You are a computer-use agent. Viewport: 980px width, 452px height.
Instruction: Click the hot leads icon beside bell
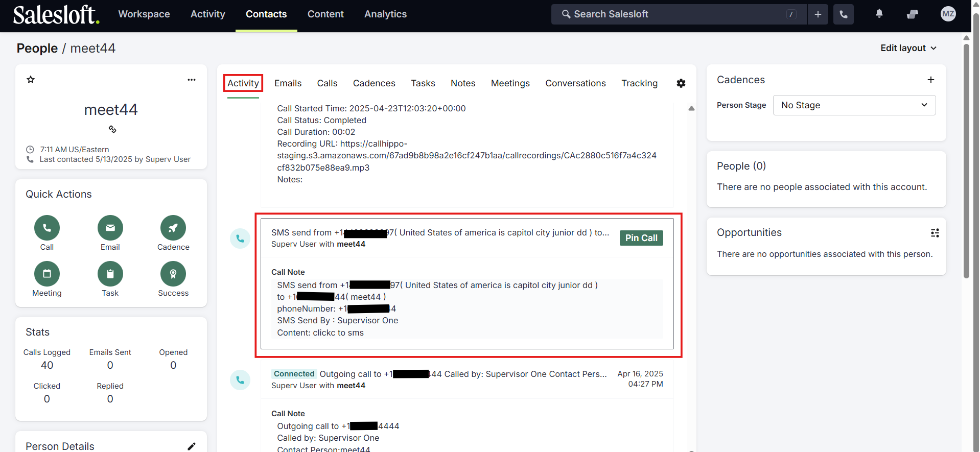[x=913, y=14]
